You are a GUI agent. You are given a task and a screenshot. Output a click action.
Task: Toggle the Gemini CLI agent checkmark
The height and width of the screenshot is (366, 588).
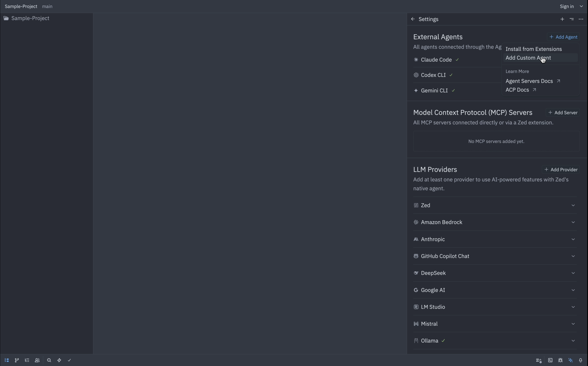click(x=454, y=90)
